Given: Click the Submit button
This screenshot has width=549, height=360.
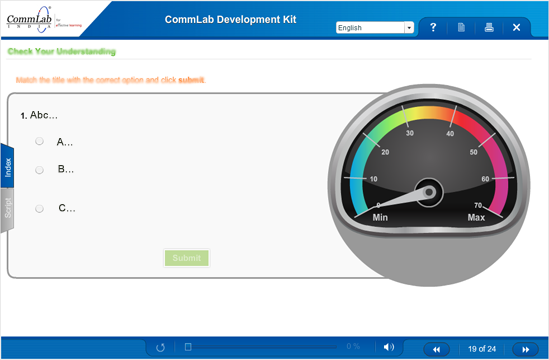Looking at the screenshot, I should coord(187,258).
